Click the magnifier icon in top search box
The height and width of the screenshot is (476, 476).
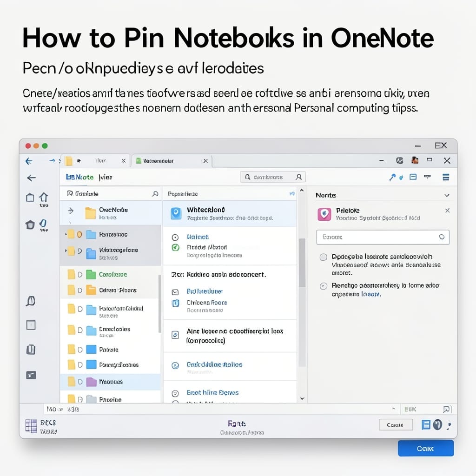click(248, 177)
